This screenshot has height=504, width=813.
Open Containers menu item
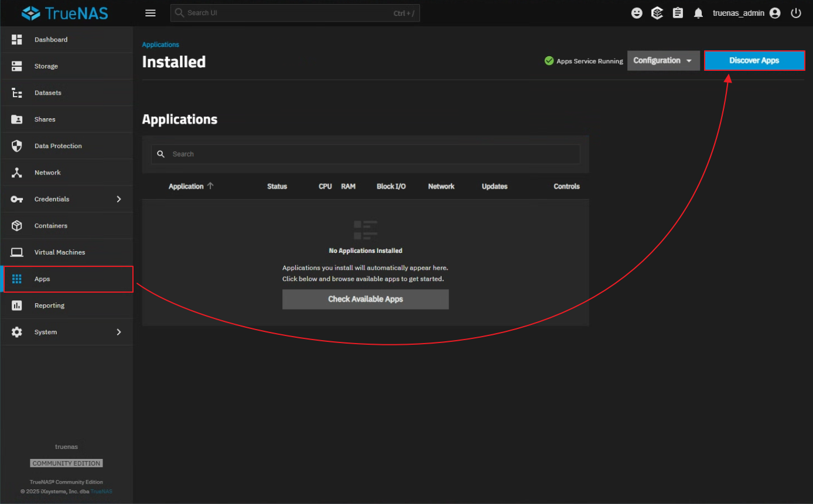click(x=67, y=225)
